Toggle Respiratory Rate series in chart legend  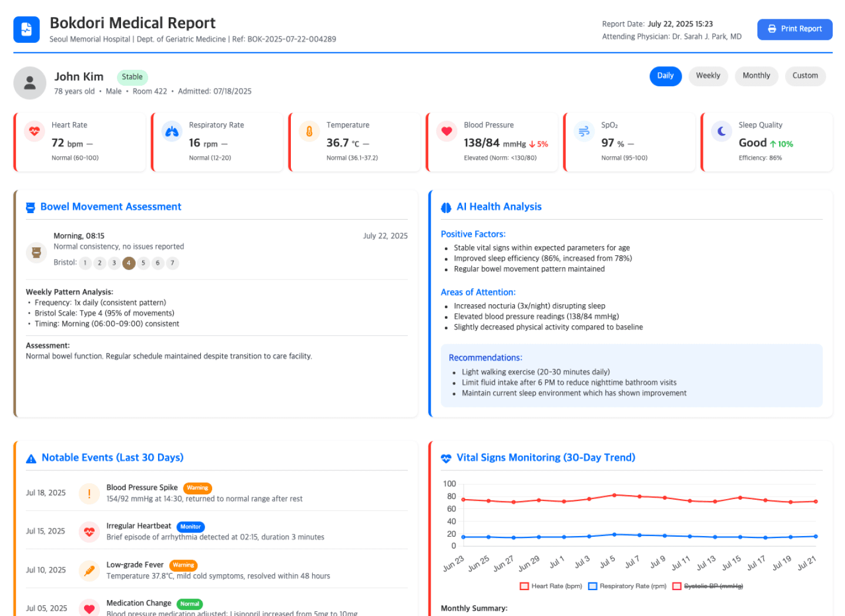pos(627,586)
